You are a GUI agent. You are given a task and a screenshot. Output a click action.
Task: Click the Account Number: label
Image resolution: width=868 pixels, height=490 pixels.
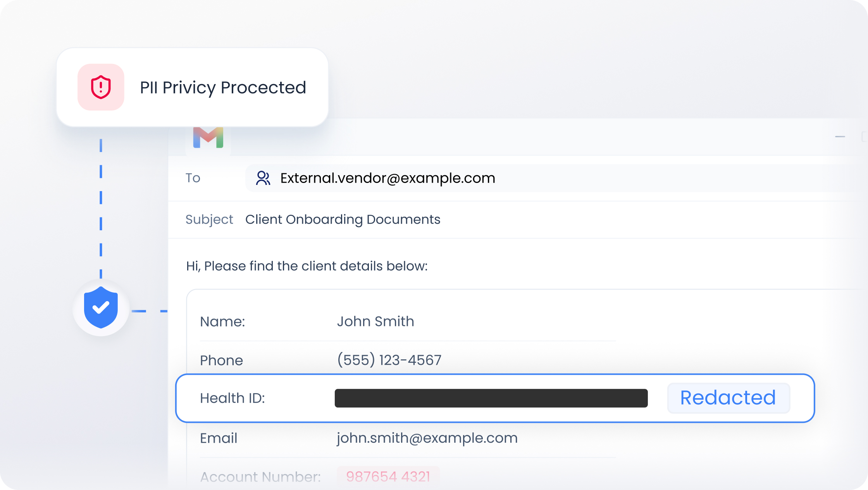click(x=260, y=477)
